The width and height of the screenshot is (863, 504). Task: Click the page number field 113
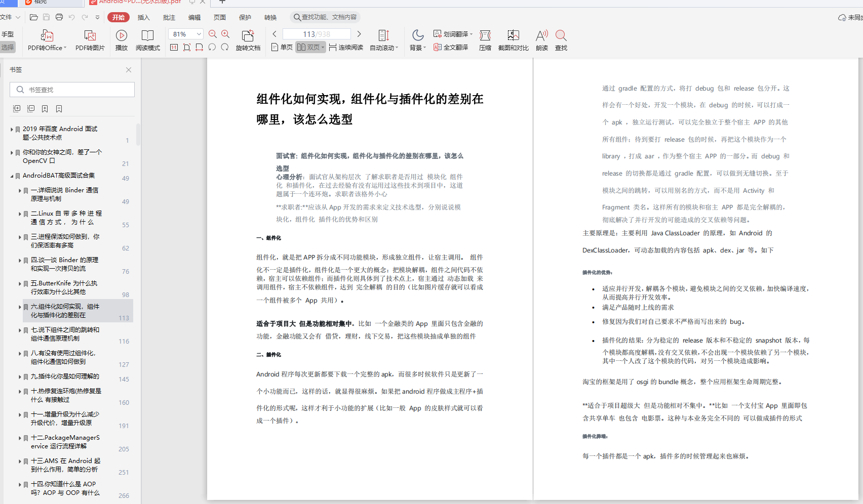tap(317, 34)
